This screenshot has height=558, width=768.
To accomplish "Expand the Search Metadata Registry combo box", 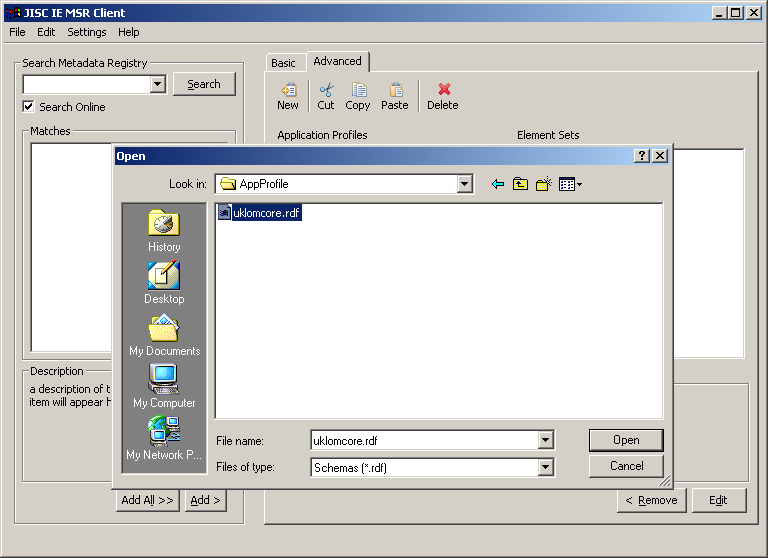I will pyautogui.click(x=158, y=84).
